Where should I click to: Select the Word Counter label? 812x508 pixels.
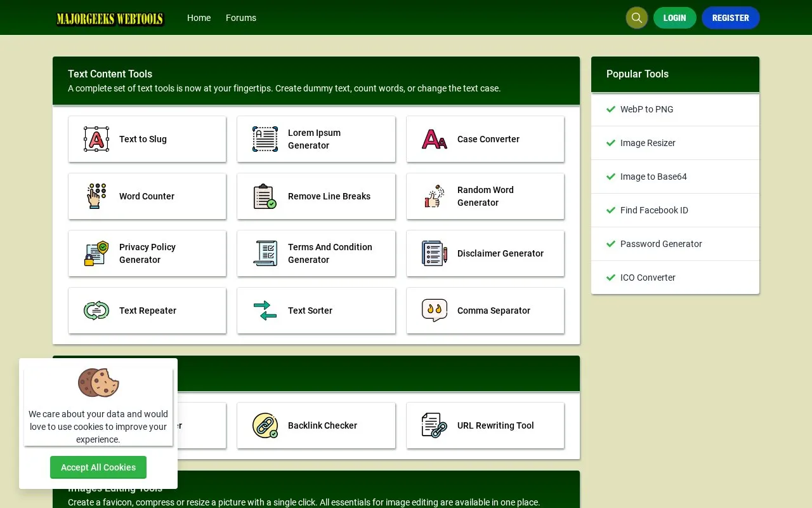[x=147, y=196]
